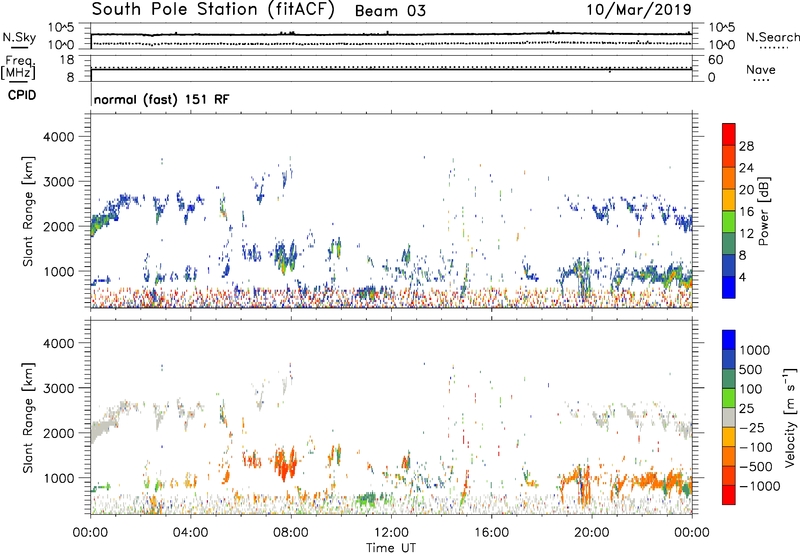Click the "28" label on Power color bar
This screenshot has height=554, width=800.
click(x=746, y=146)
